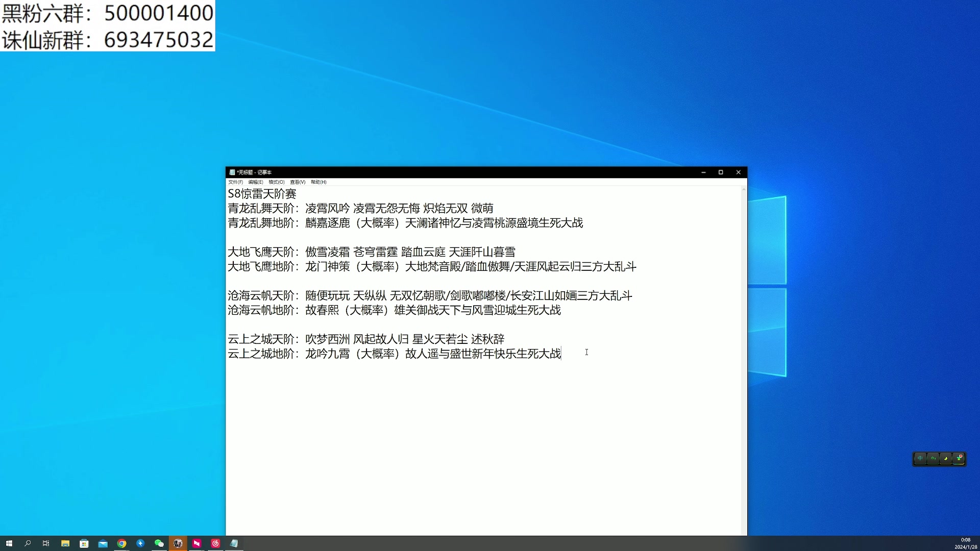Open Microsoft Store from the taskbar
Screen dimensions: 980x551
[x=84, y=543]
